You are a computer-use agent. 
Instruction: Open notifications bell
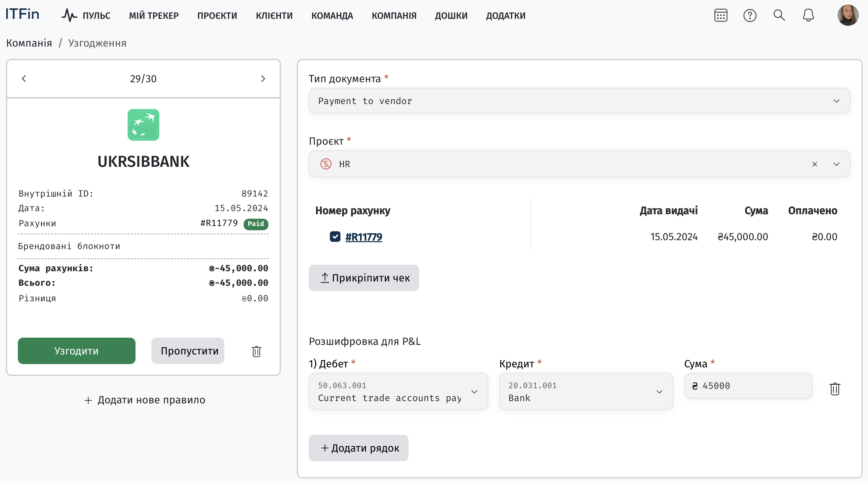[809, 16]
